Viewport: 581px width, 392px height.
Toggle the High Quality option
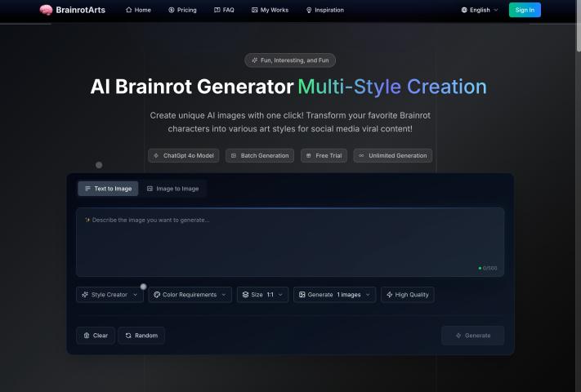pyautogui.click(x=407, y=295)
